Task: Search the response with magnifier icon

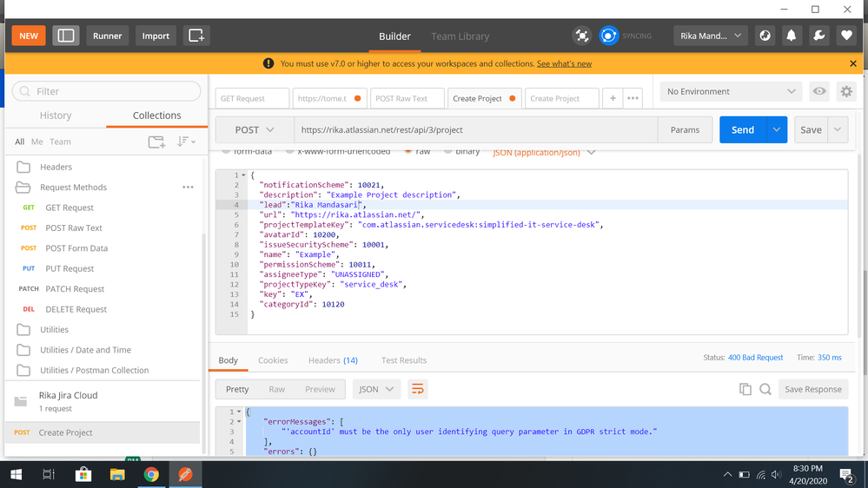Action: coord(765,389)
